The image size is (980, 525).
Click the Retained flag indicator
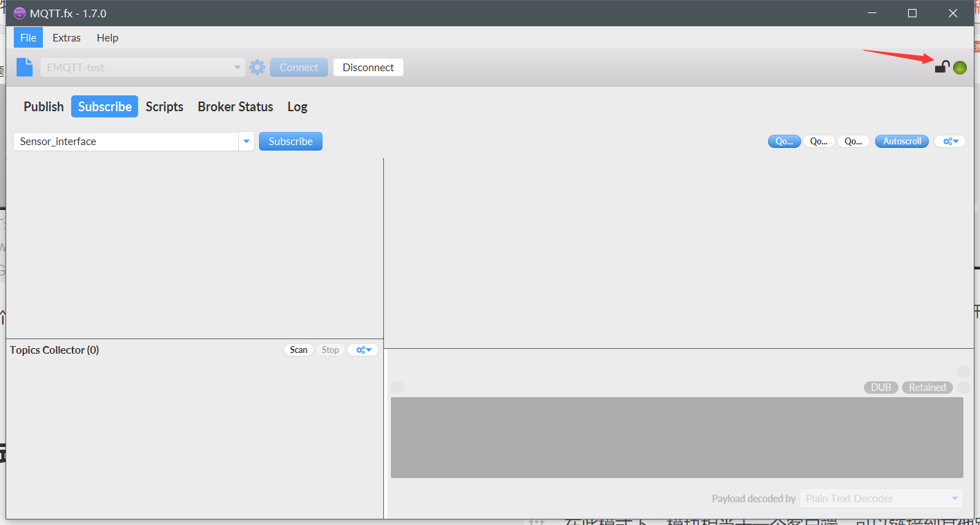pos(928,388)
